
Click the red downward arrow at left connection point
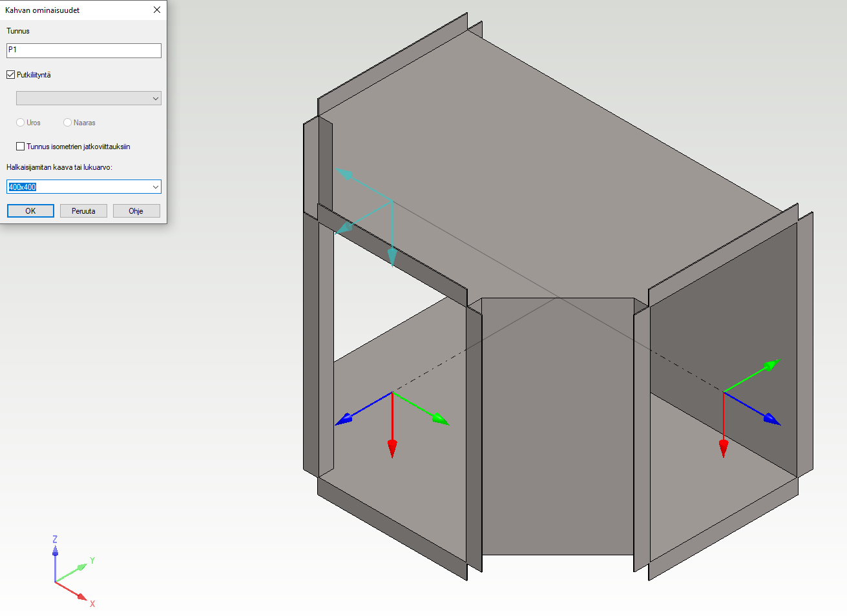click(392, 447)
